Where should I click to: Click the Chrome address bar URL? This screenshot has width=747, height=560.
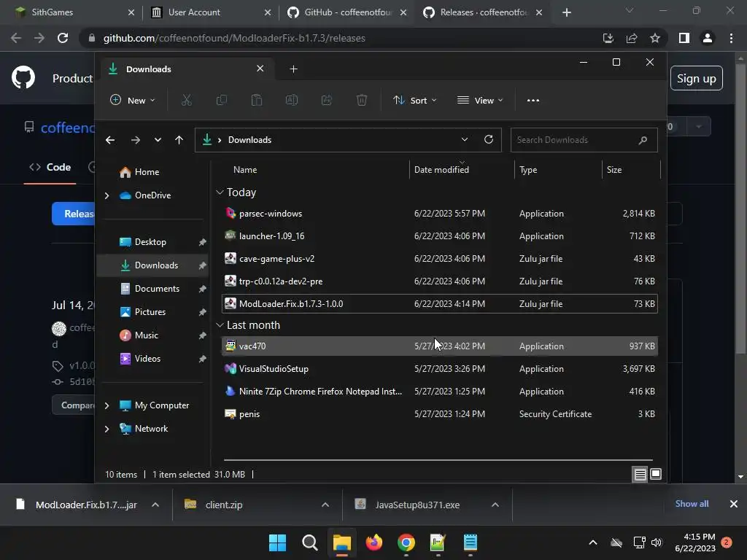[x=234, y=38]
